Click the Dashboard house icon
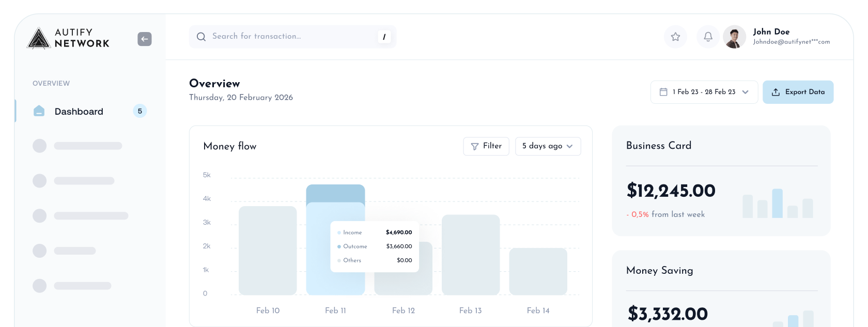The image size is (868, 327). coord(39,111)
